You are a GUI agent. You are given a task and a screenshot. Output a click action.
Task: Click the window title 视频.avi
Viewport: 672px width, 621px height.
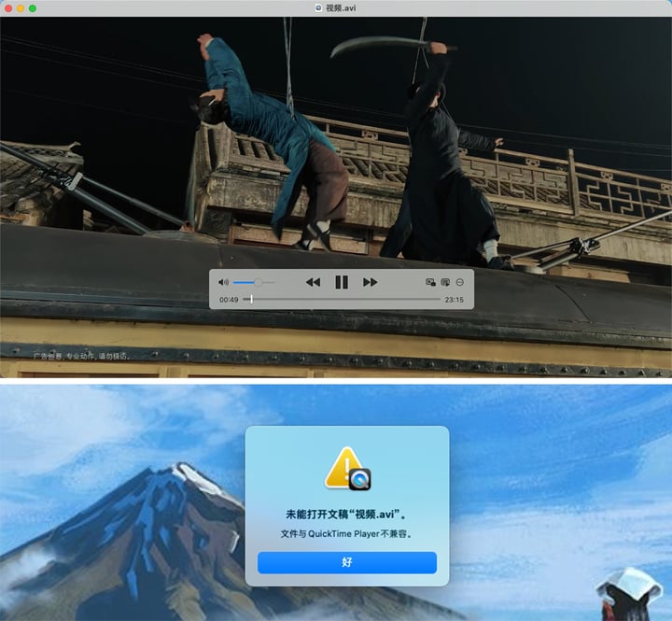point(341,7)
